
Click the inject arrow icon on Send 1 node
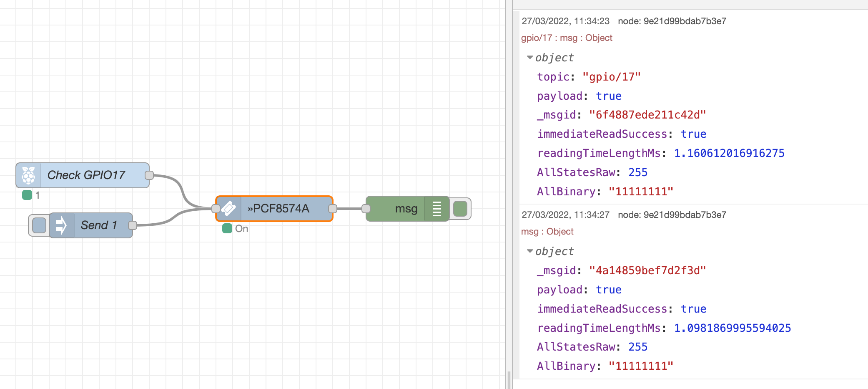click(61, 225)
